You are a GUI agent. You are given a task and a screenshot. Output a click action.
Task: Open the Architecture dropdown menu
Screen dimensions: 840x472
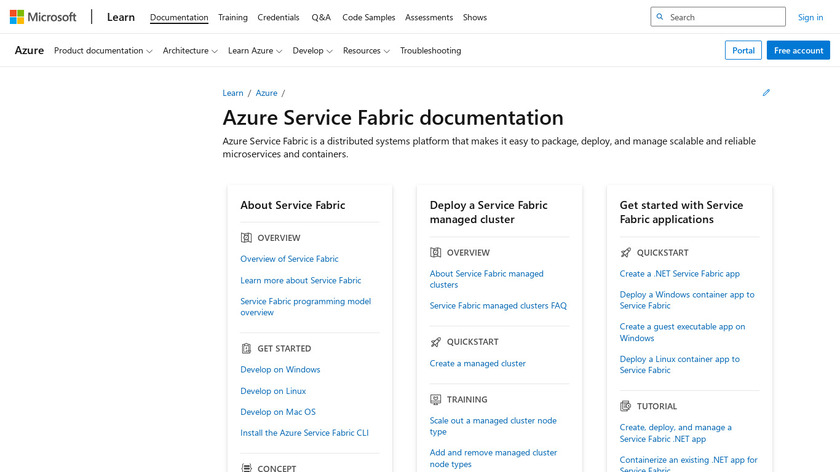tap(190, 51)
